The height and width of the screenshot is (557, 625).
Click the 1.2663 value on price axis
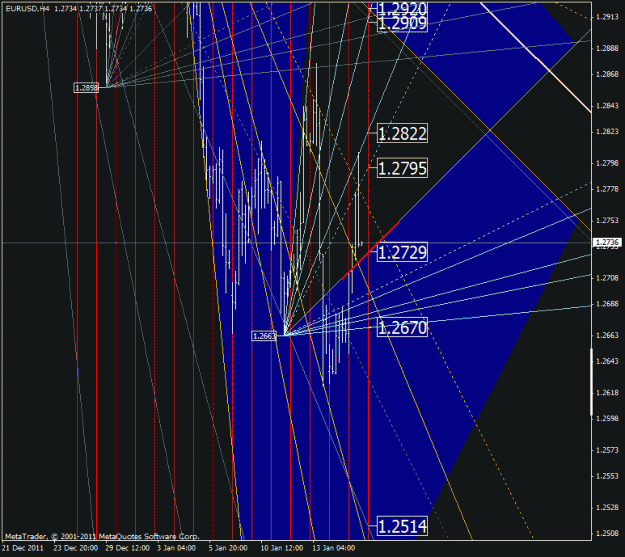tap(607, 335)
